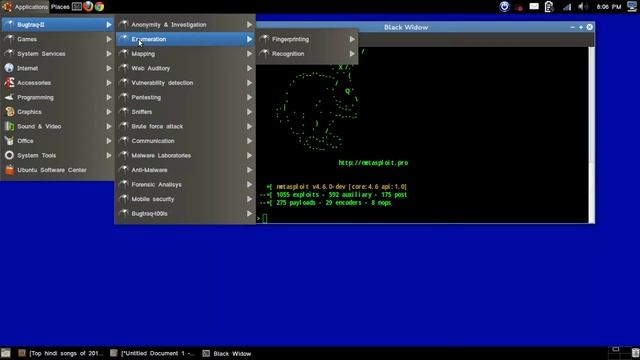Open Malware Laboratories submenu
Screen dimensions: 640x360
click(185, 156)
